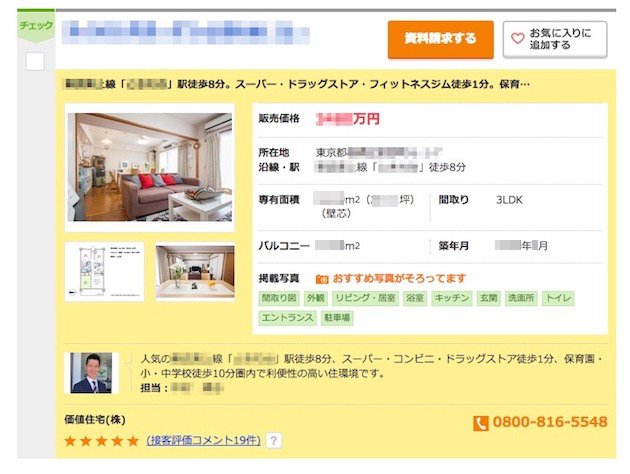Select the 駐車場 photo tag

337,318
